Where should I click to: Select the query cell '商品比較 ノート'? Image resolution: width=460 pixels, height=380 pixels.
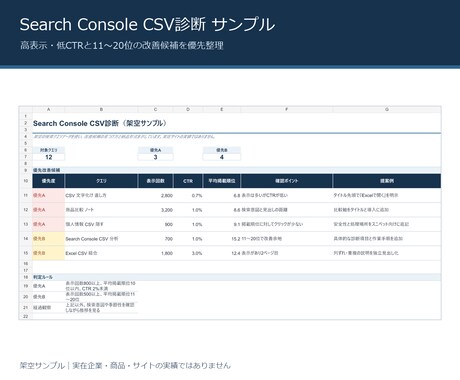pos(101,210)
